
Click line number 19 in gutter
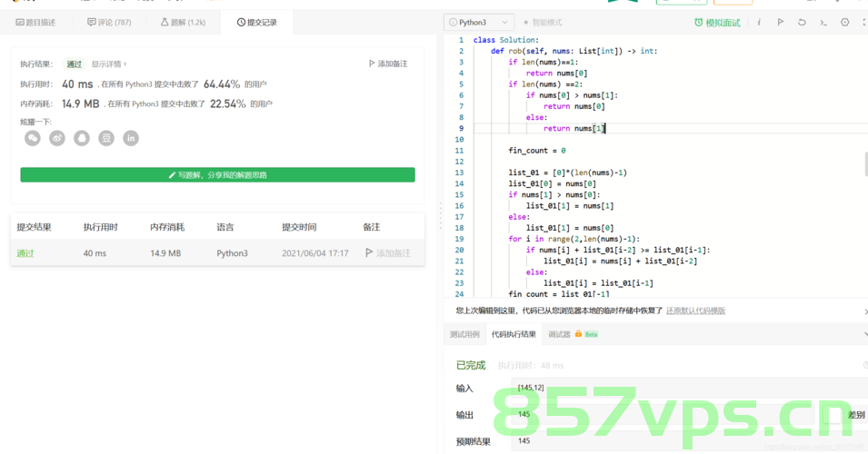pyautogui.click(x=460, y=239)
